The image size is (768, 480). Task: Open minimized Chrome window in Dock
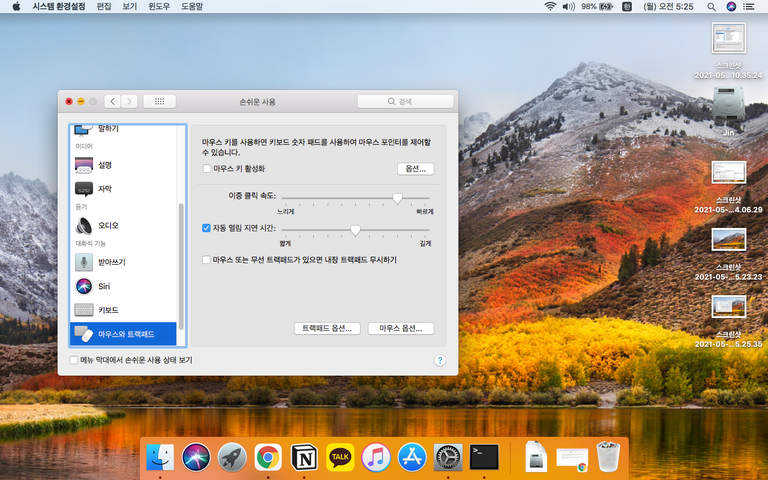(x=572, y=459)
